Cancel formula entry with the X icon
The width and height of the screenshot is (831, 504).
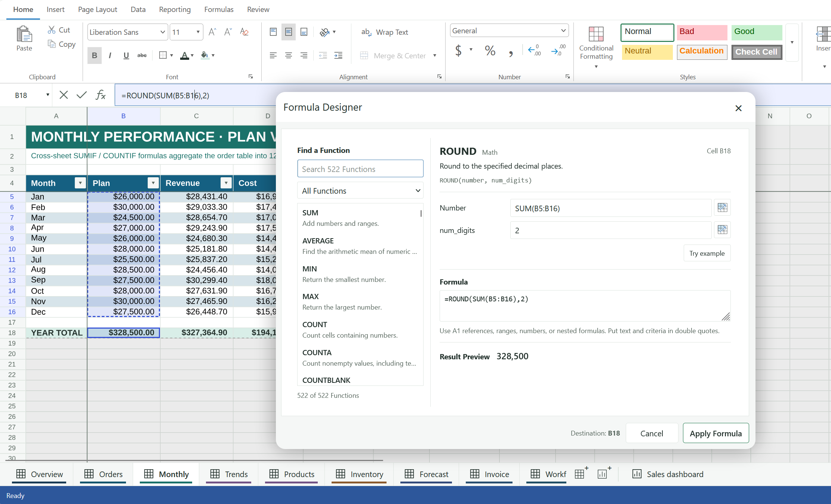[64, 95]
